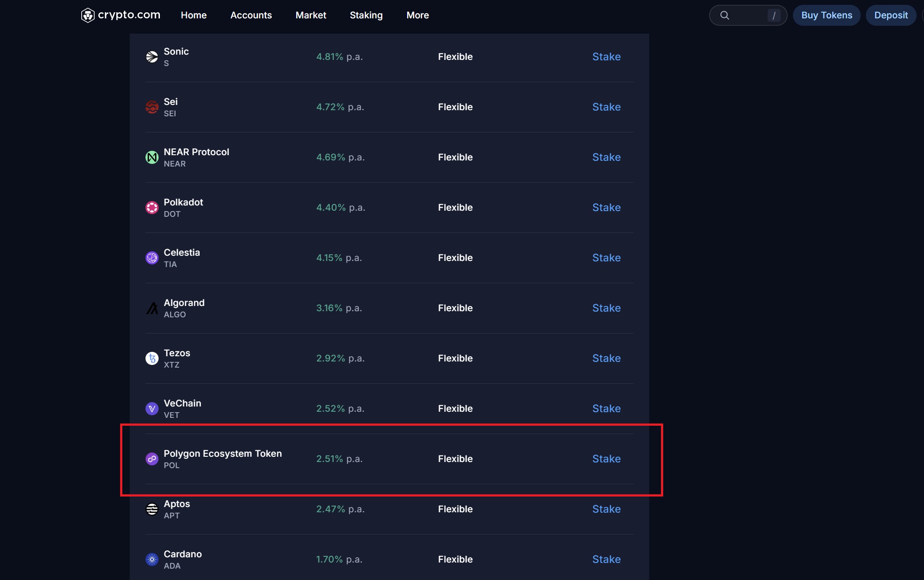Stake Cardano tokens
924x580 pixels.
[606, 559]
